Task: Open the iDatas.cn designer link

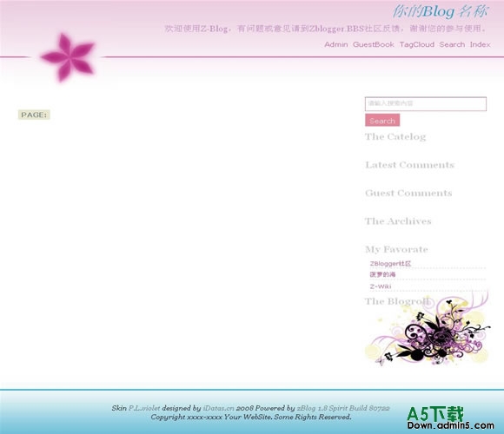Action: point(219,408)
